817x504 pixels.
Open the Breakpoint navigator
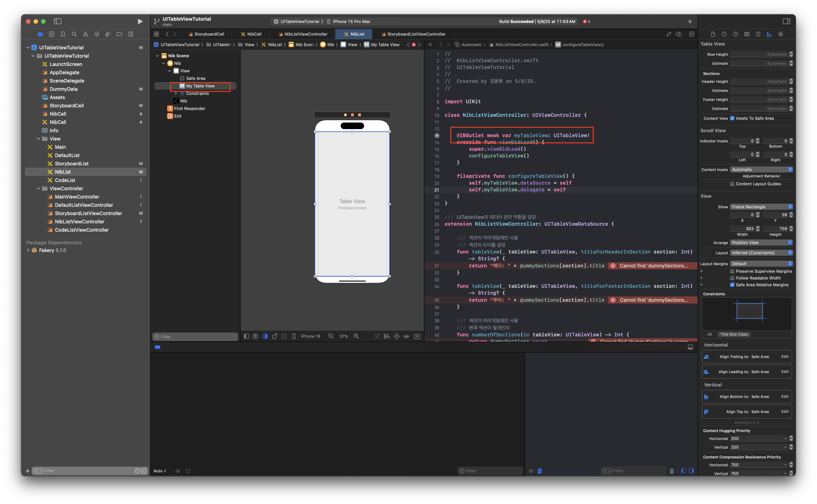119,34
